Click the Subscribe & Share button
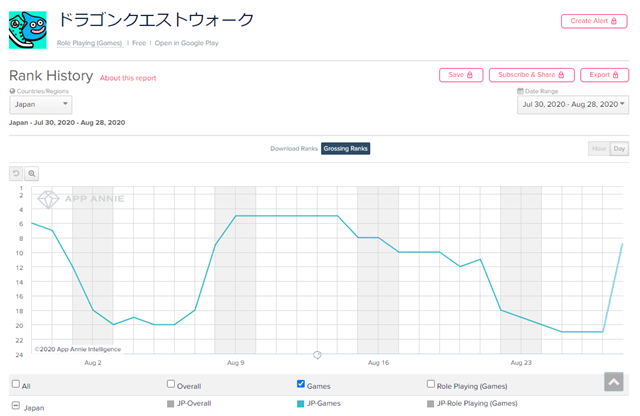Image resolution: width=640 pixels, height=416 pixels. tap(531, 75)
